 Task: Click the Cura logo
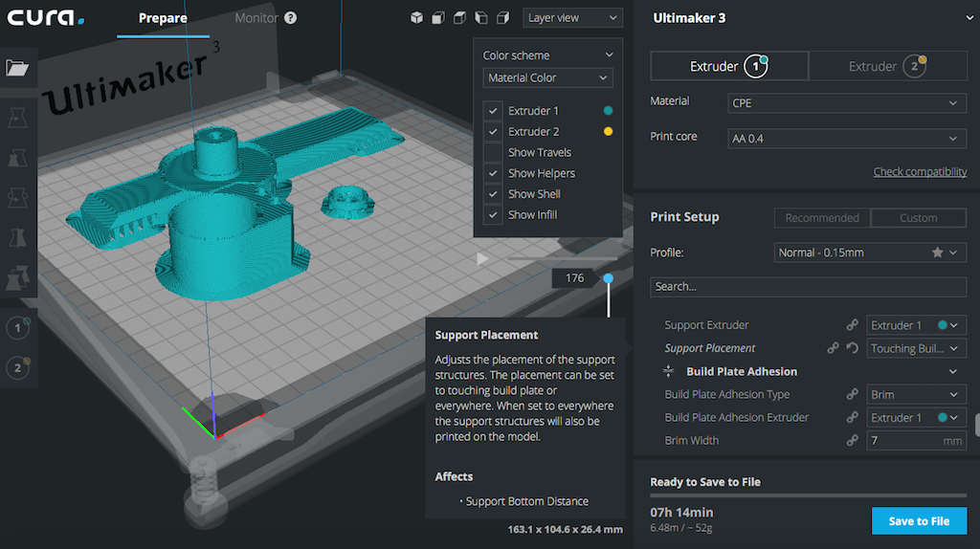[x=46, y=17]
